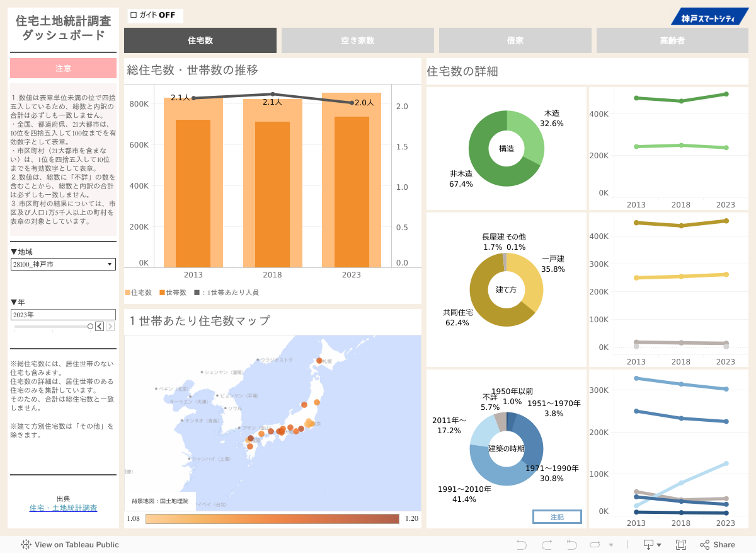This screenshot has width=756, height=553.
Task: Step year forward with next arrow
Action: [110, 326]
